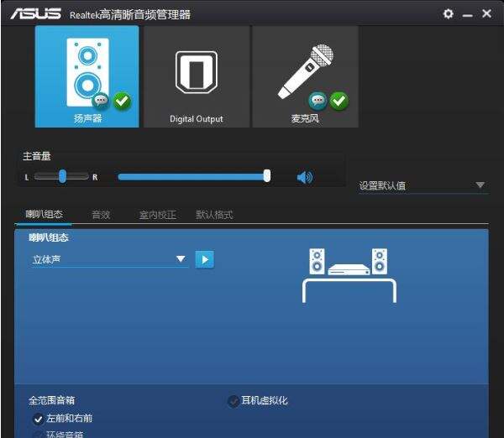Toggle the 环绕音箱 checkbox
The height and width of the screenshot is (438, 504).
[x=38, y=435]
